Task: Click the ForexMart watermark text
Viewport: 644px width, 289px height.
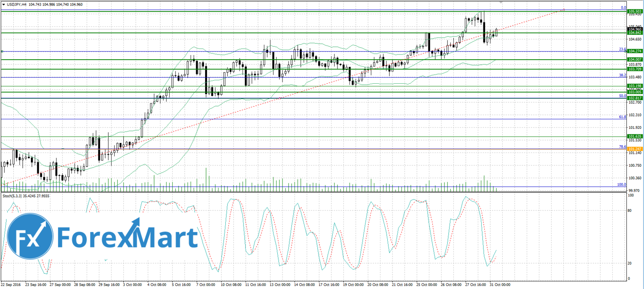Action: (128, 237)
